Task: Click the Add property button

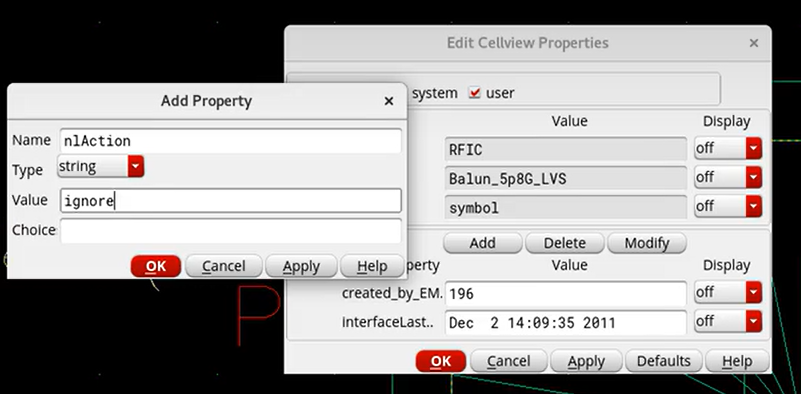Action: tap(483, 243)
